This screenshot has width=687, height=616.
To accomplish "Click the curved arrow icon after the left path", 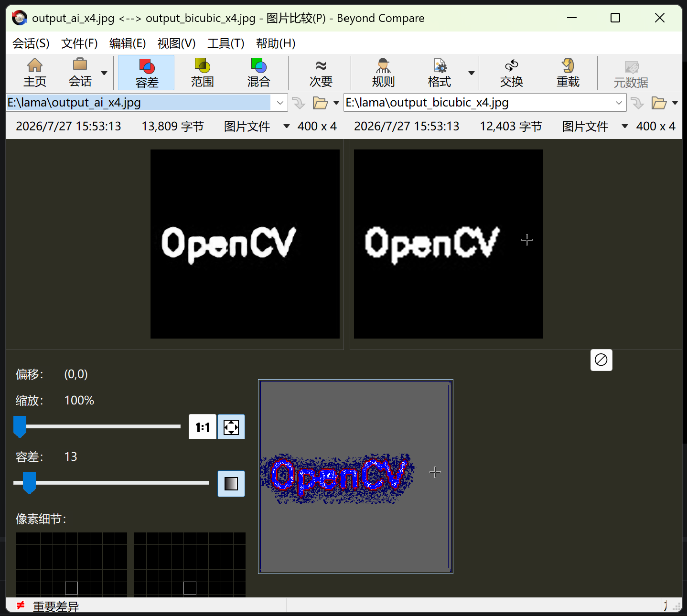I will pos(299,103).
